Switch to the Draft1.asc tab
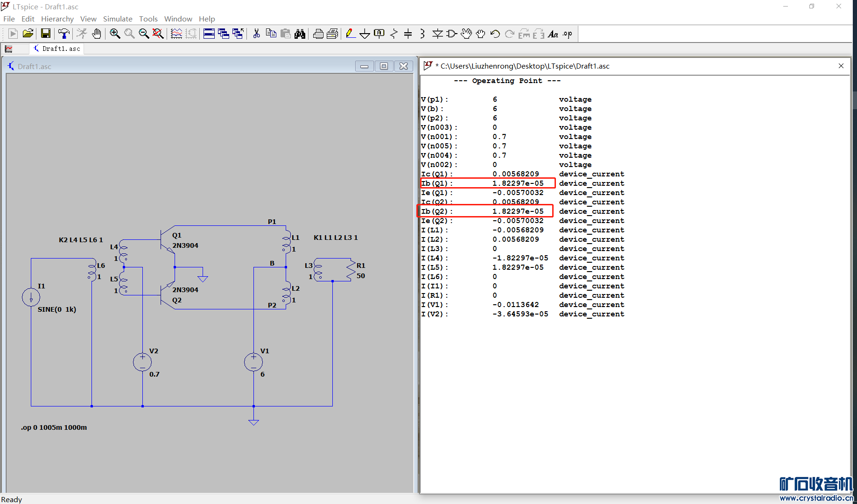Image resolution: width=857 pixels, height=504 pixels. (56, 49)
